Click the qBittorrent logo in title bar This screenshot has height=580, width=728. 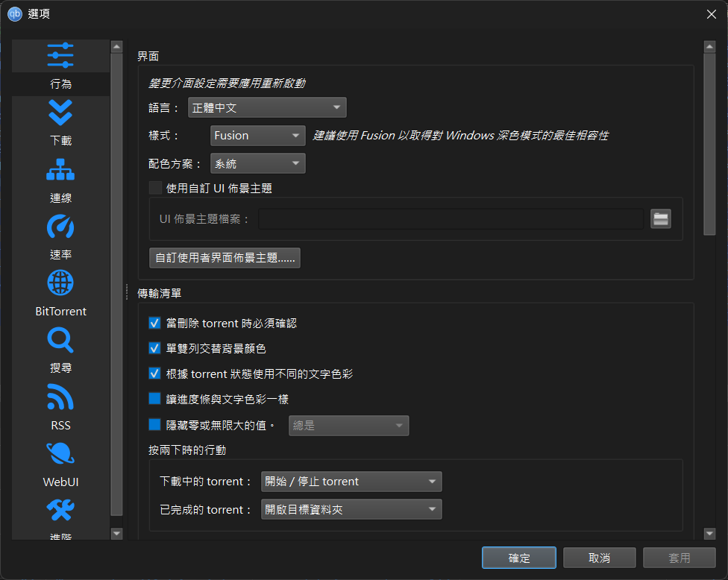14,14
